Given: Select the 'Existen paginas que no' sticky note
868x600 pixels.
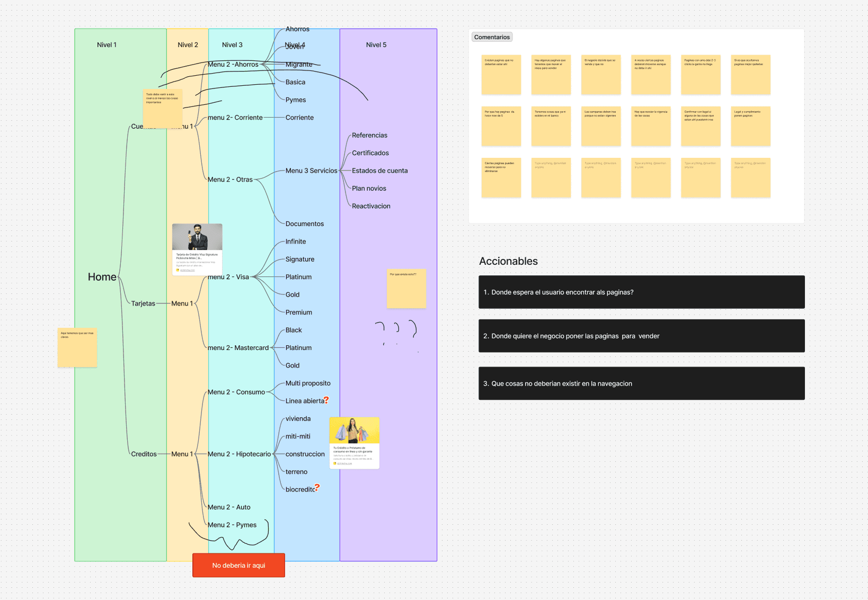Looking at the screenshot, I should coord(501,75).
